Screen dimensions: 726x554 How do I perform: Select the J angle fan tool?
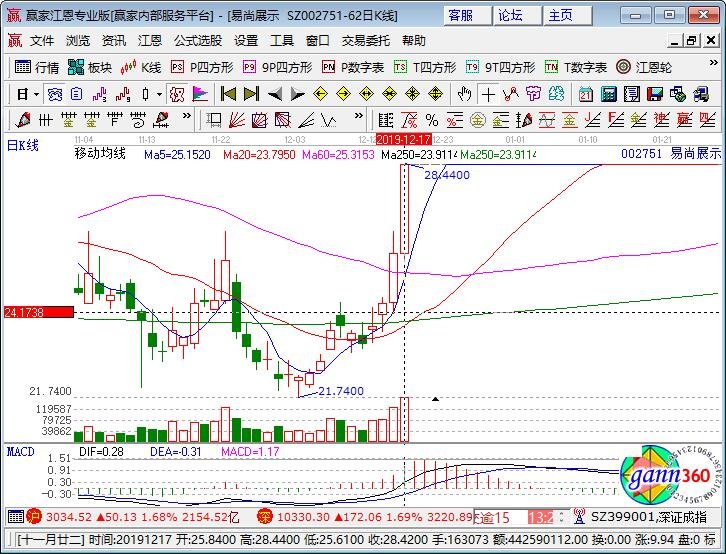coord(593,121)
